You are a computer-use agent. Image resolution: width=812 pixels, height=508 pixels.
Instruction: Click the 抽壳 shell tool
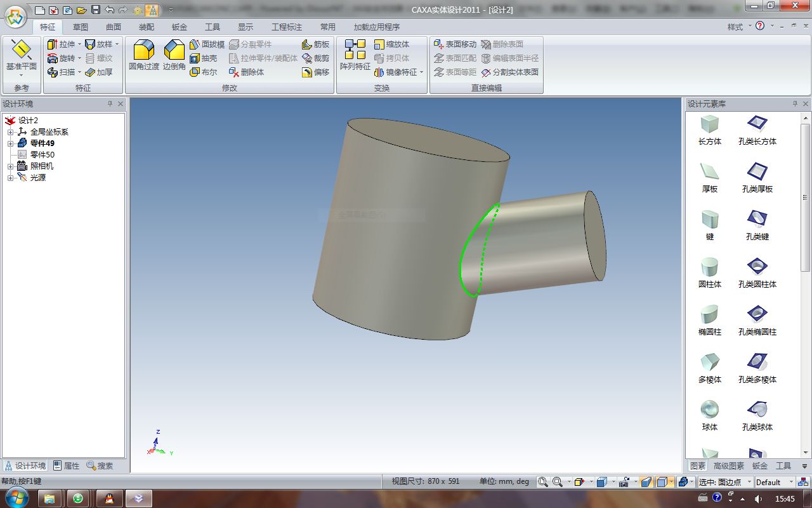(x=204, y=58)
